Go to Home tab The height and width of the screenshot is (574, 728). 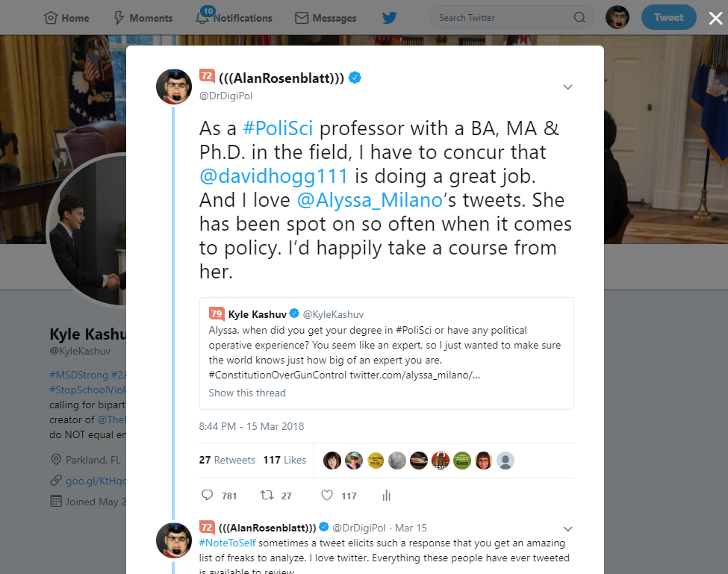(x=66, y=18)
